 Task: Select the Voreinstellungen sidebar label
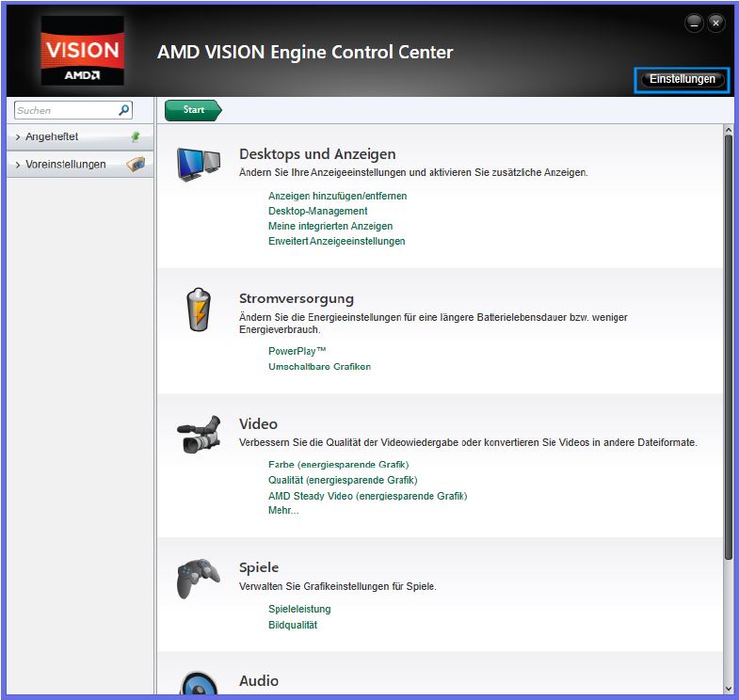66,165
